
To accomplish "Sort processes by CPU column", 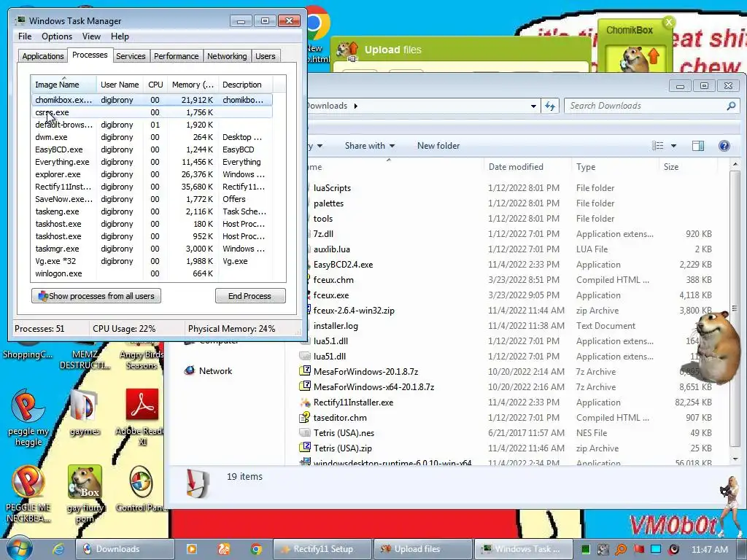I will tap(155, 85).
